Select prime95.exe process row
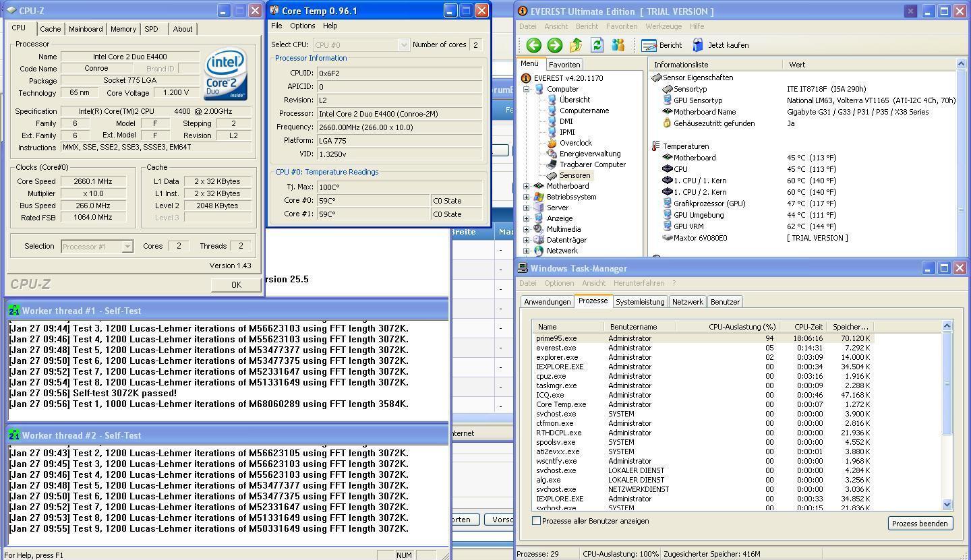 point(736,338)
